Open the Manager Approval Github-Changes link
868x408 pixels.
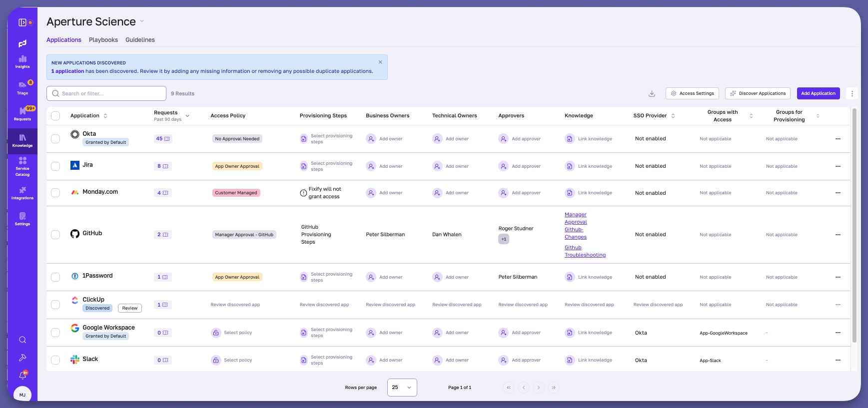(x=576, y=226)
